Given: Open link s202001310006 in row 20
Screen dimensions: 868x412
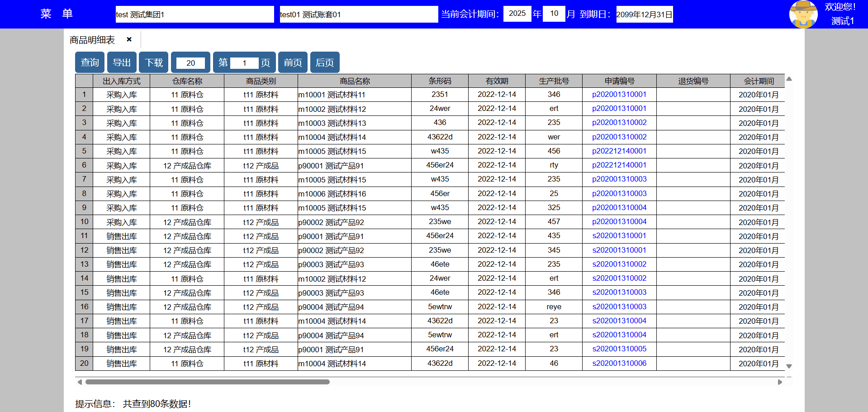Looking at the screenshot, I should coord(619,363).
